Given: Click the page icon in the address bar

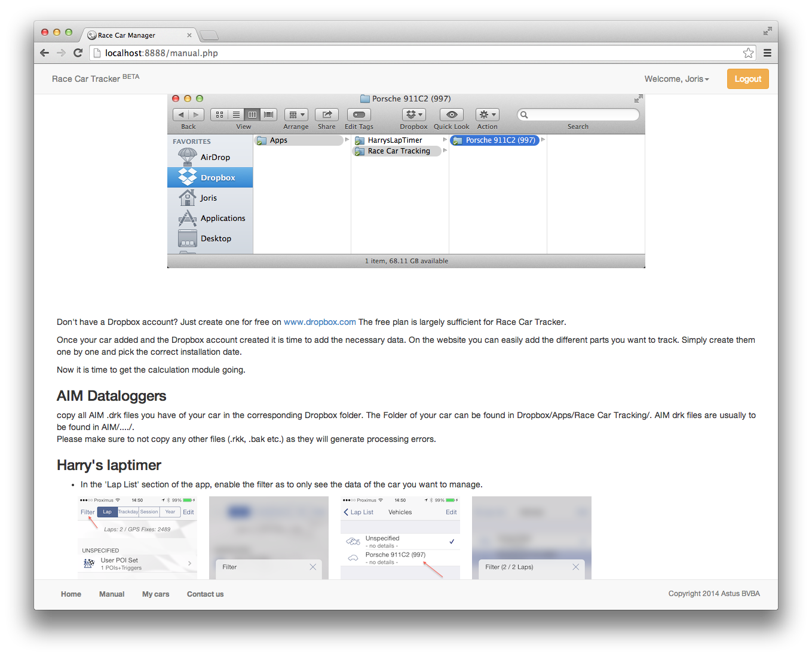Looking at the screenshot, I should pos(97,53).
